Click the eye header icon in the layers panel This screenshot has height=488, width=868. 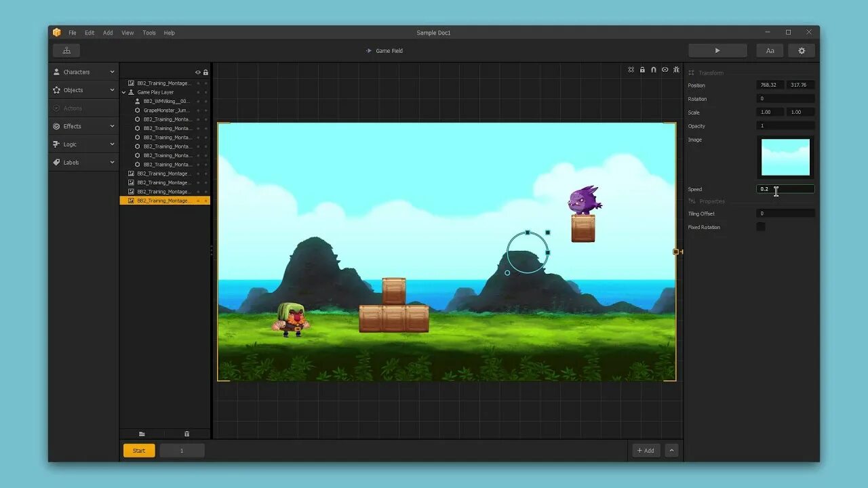click(198, 72)
